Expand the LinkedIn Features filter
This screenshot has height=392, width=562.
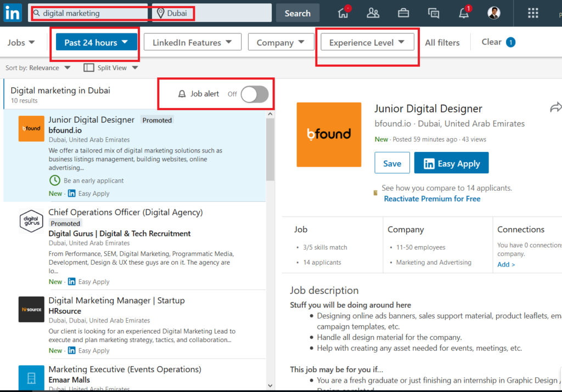[x=193, y=42]
